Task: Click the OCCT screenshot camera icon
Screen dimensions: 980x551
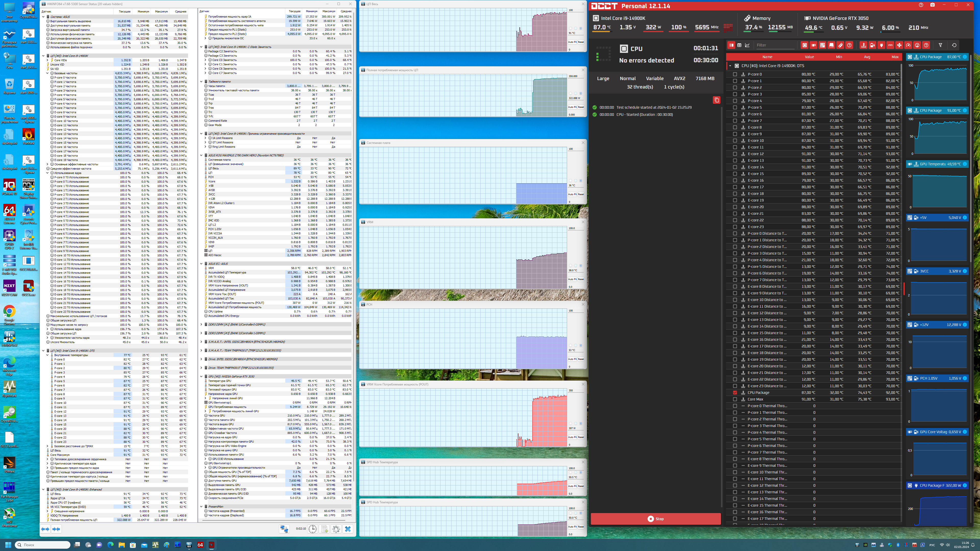Action: 933,5
